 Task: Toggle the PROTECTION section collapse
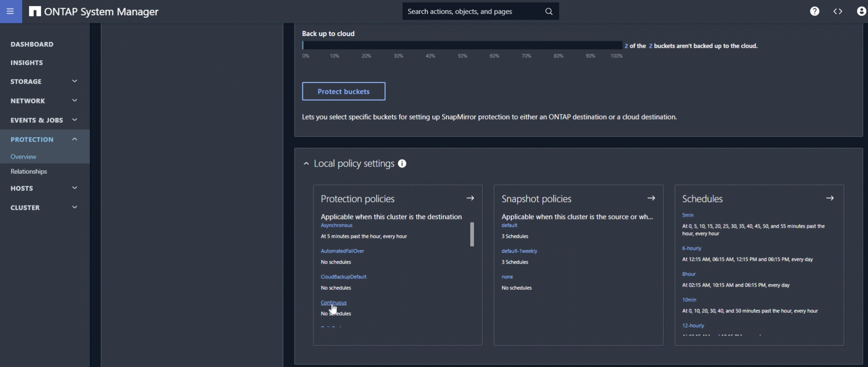(74, 139)
